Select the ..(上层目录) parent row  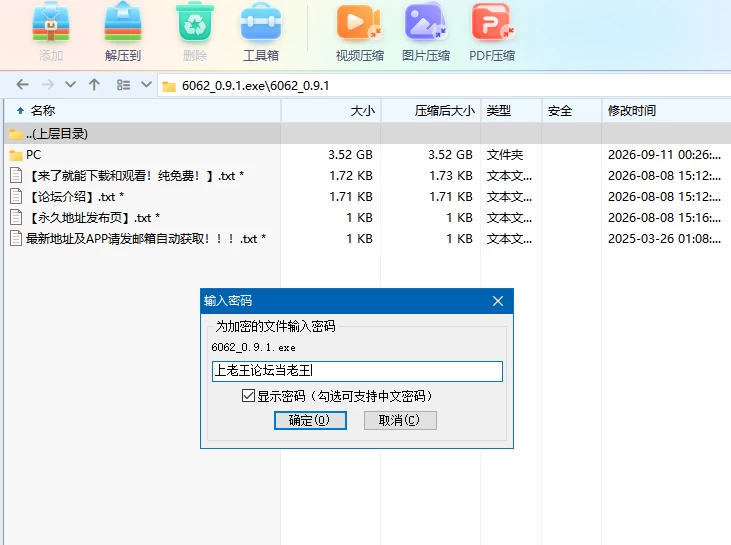tap(367, 134)
